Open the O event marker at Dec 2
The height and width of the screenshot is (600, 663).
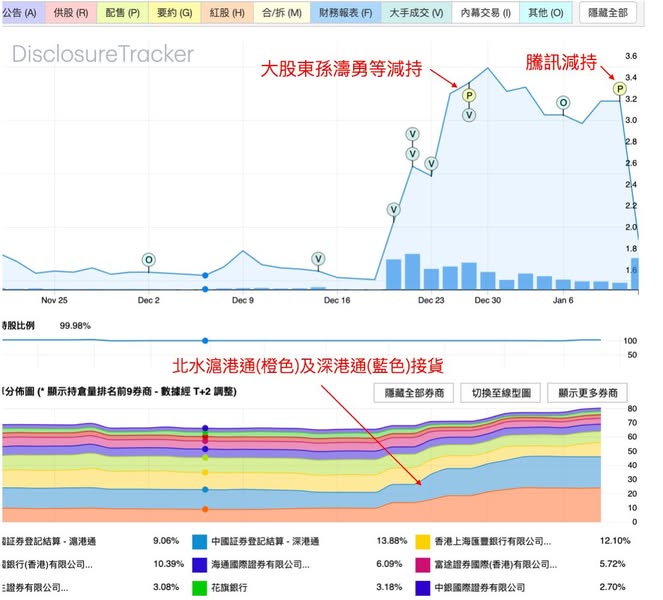pyautogui.click(x=148, y=260)
